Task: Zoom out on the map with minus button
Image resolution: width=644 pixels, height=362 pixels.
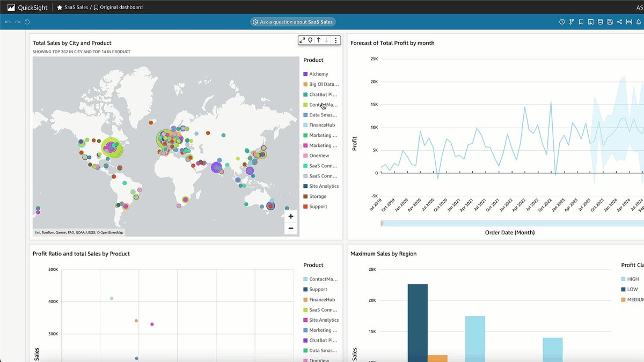Action: click(290, 228)
